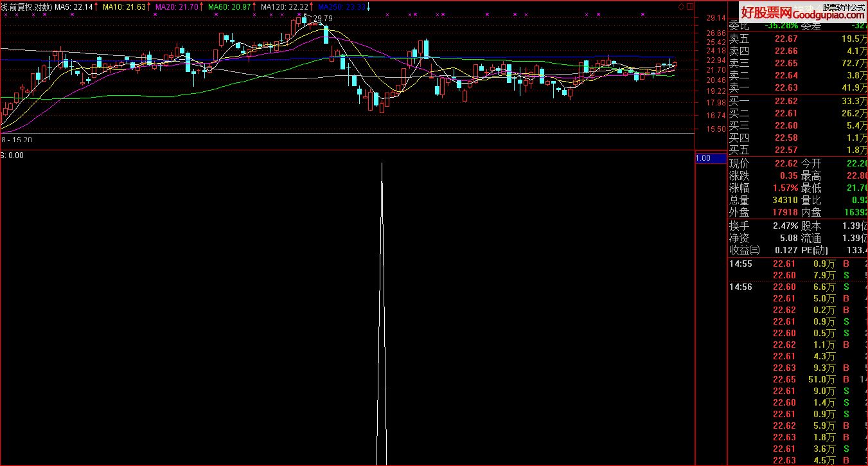Select the blue MA250 indicator label
The image size is (868, 466).
[x=342, y=6]
